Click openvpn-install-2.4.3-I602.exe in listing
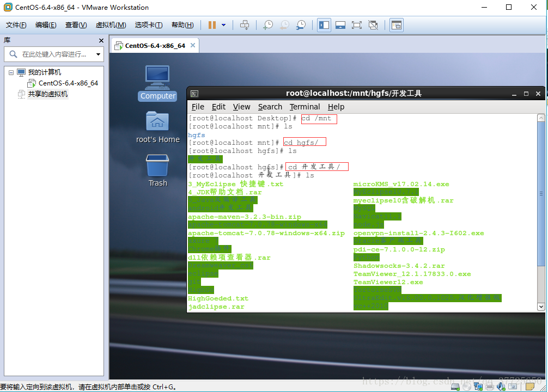The image size is (548, 392). click(419, 234)
